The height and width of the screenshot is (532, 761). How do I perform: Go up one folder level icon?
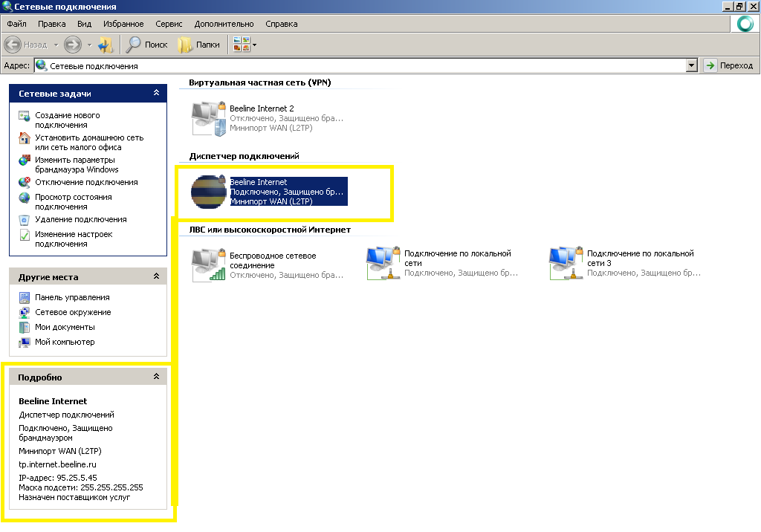[x=106, y=45]
